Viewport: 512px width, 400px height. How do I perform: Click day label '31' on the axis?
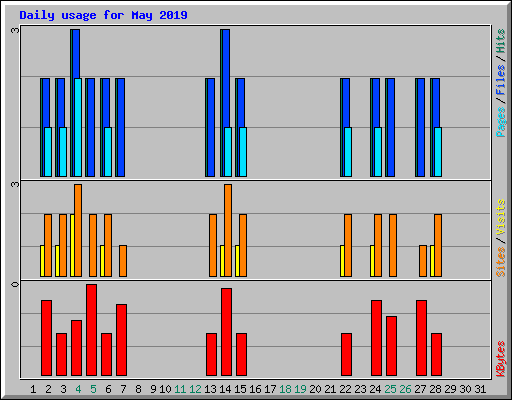(480, 389)
